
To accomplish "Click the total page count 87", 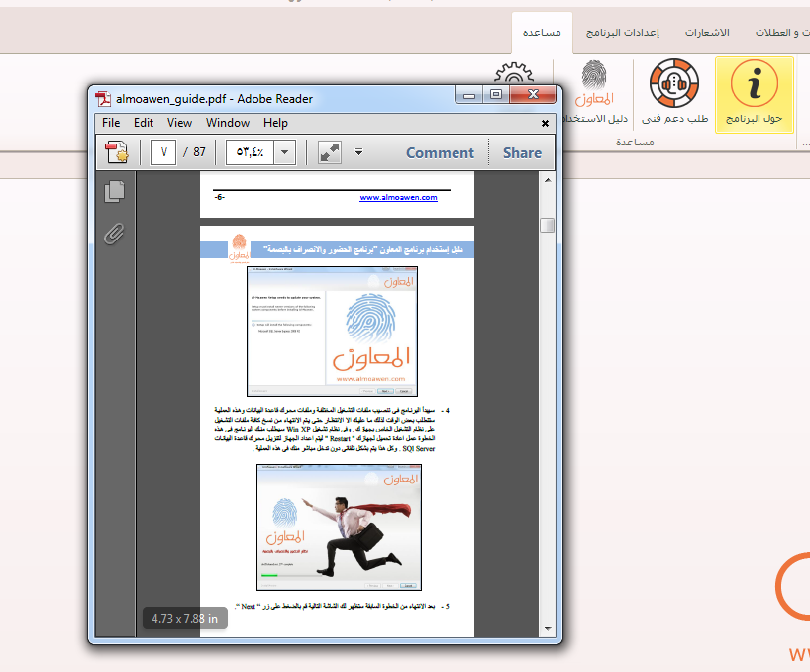I will coord(199,152).
